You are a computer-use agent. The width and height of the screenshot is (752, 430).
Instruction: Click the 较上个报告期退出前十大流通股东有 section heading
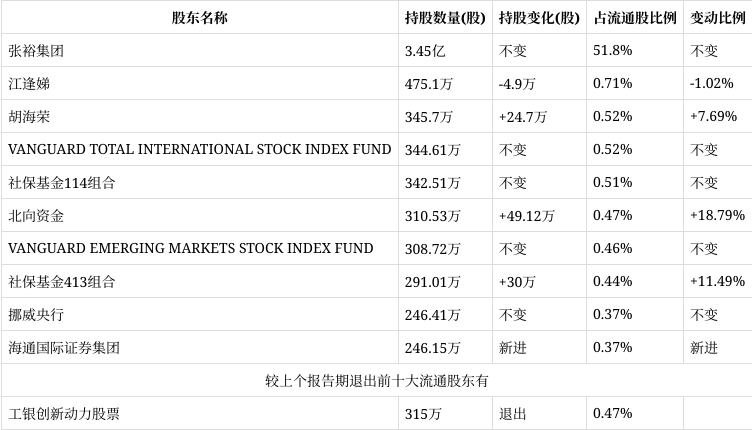376,381
